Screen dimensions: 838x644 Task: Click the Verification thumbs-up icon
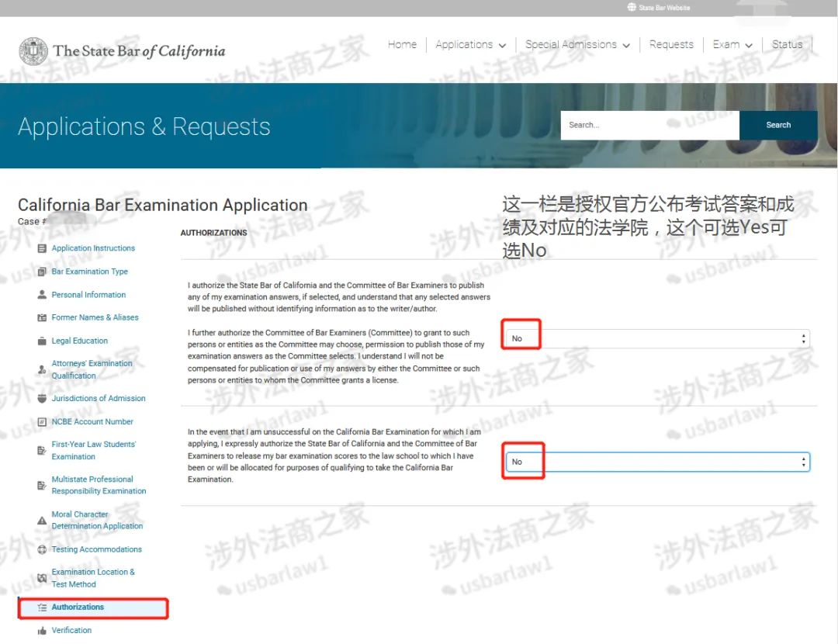coord(42,631)
